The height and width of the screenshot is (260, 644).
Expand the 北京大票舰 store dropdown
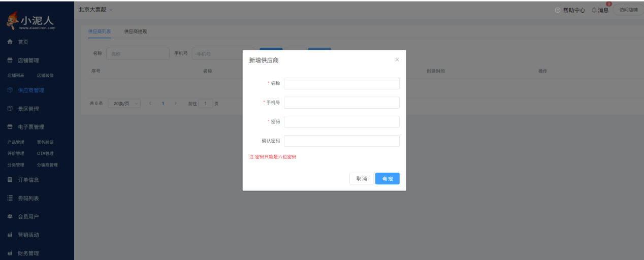[111, 10]
